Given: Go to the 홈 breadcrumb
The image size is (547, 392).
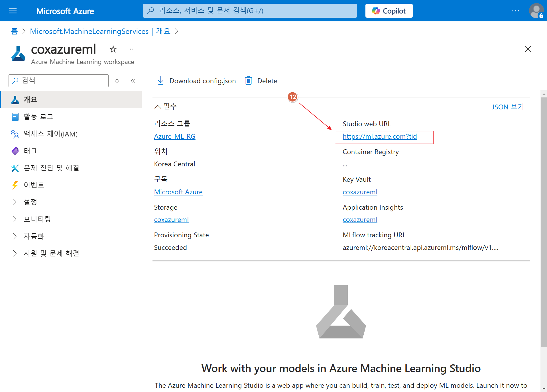Looking at the screenshot, I should [14, 31].
